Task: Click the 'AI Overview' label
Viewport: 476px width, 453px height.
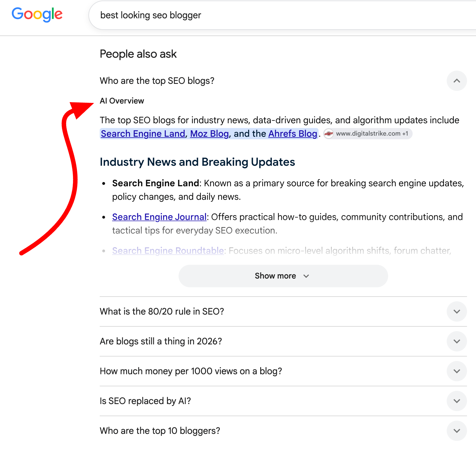Action: tap(122, 101)
